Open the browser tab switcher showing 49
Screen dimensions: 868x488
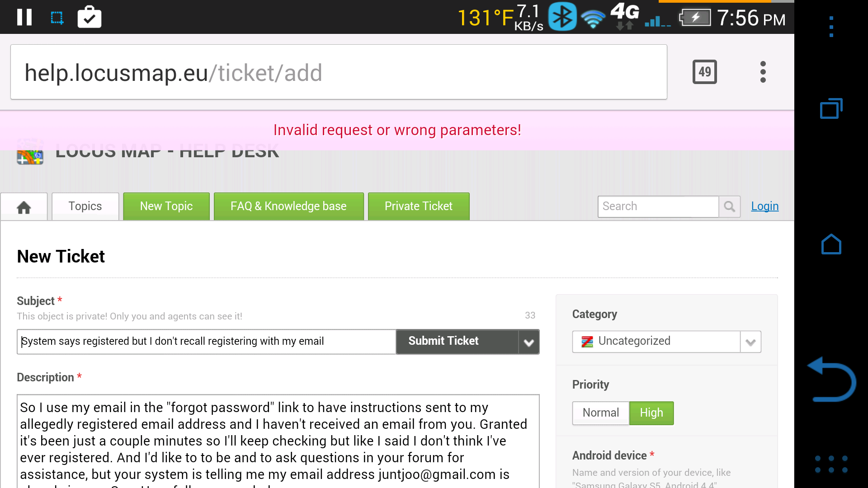(704, 72)
